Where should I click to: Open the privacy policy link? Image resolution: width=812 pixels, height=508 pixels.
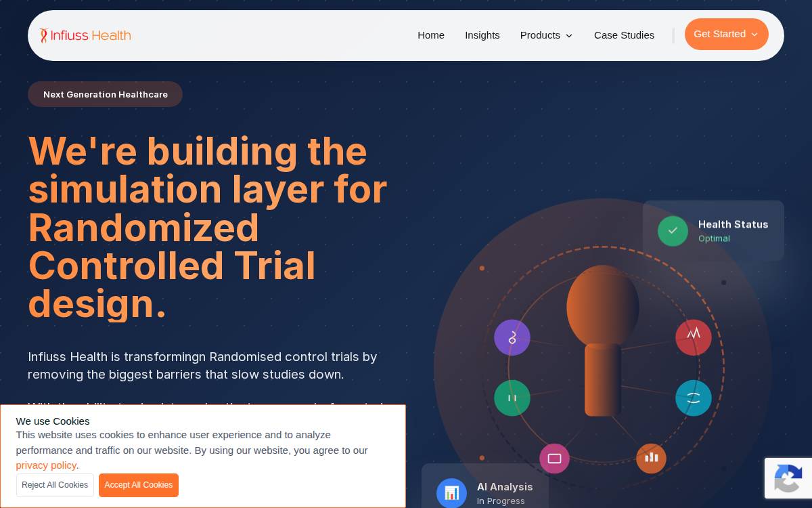pos(46,465)
